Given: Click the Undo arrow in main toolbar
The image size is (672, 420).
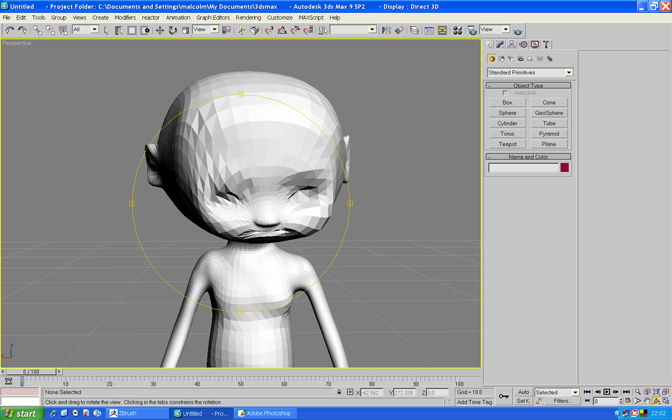Looking at the screenshot, I should 9,30.
